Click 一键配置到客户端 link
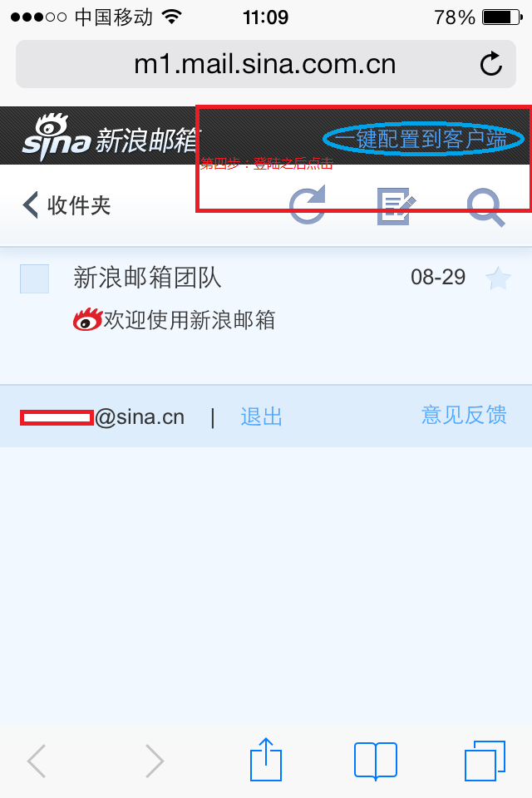 point(422,139)
